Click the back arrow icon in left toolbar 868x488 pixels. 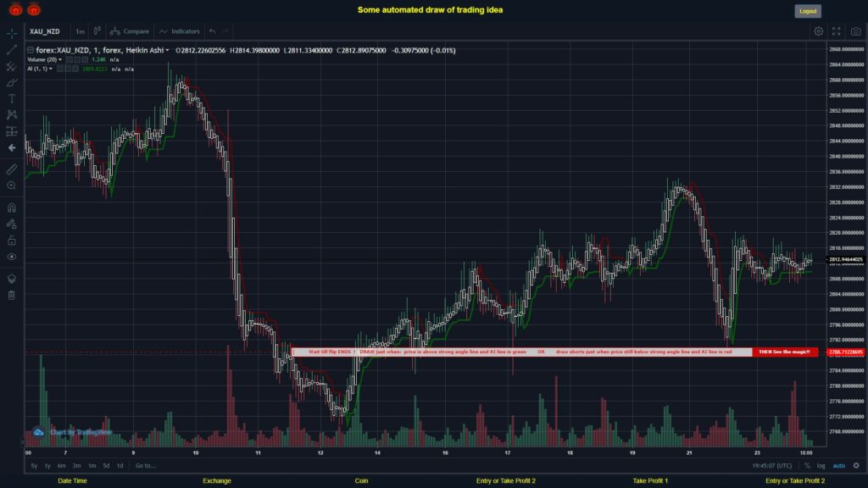pyautogui.click(x=12, y=147)
